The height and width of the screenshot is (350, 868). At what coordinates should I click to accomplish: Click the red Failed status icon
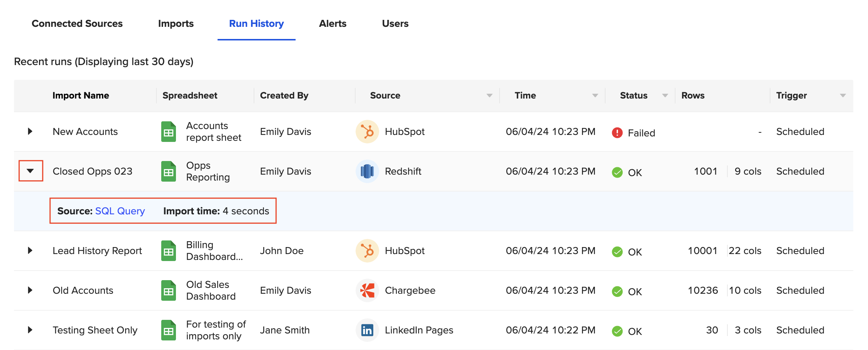click(617, 132)
